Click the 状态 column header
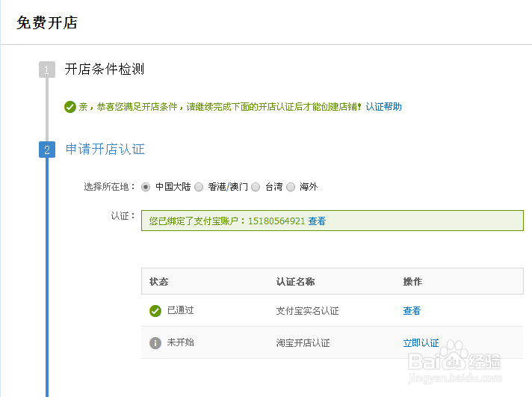The width and height of the screenshot is (532, 397). click(158, 282)
